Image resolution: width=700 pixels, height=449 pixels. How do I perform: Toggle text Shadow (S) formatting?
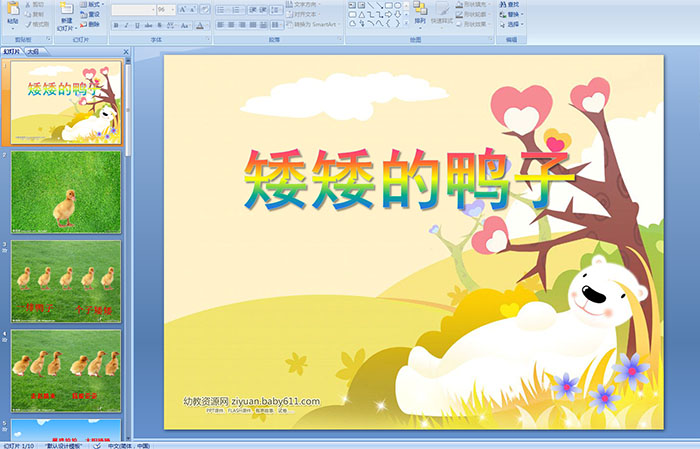click(x=159, y=25)
